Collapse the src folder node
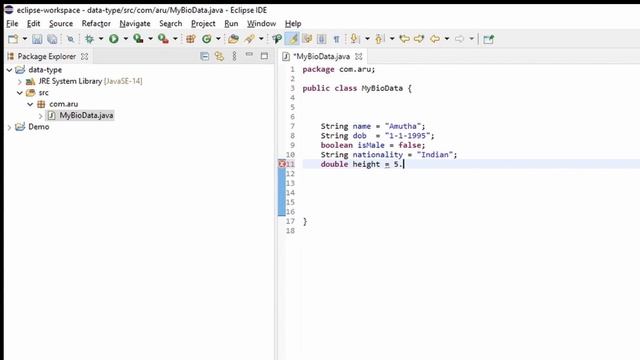The height and width of the screenshot is (360, 640). point(19,93)
